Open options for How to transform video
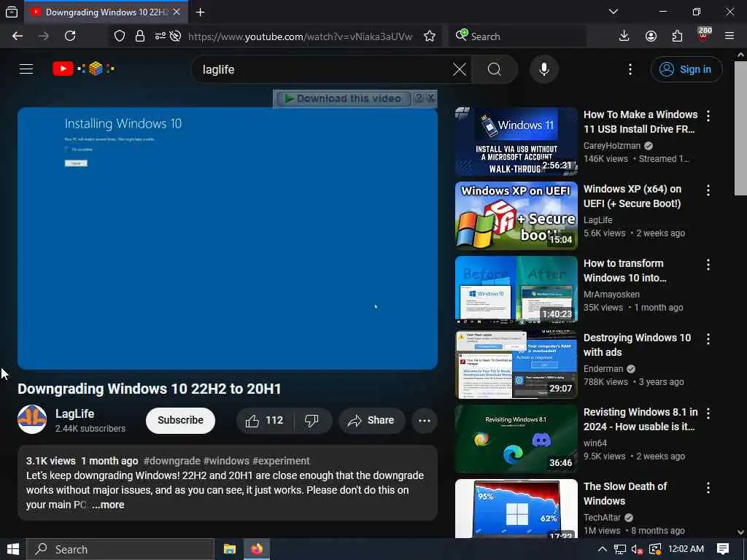747x560 pixels. point(708,264)
